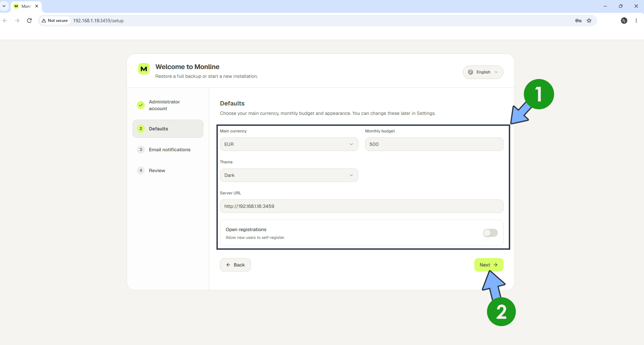Click the Server URL label
Viewport: 644px width, 345px height.
pyautogui.click(x=230, y=193)
